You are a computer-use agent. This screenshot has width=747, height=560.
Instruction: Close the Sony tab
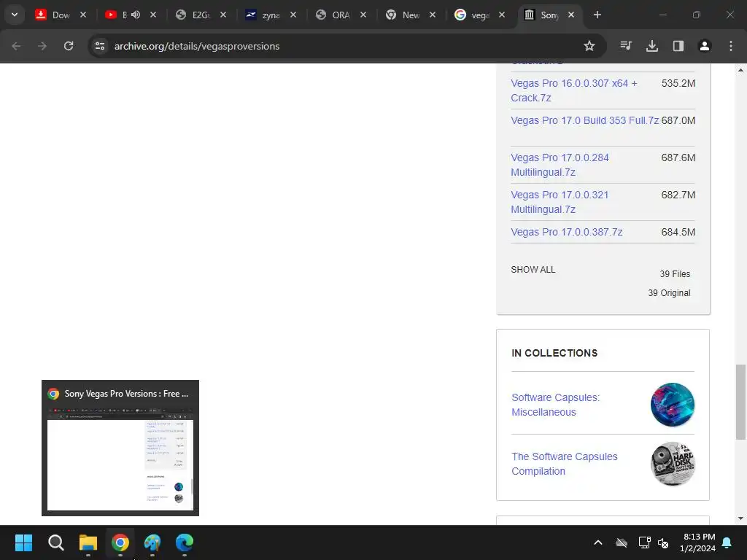tap(571, 15)
